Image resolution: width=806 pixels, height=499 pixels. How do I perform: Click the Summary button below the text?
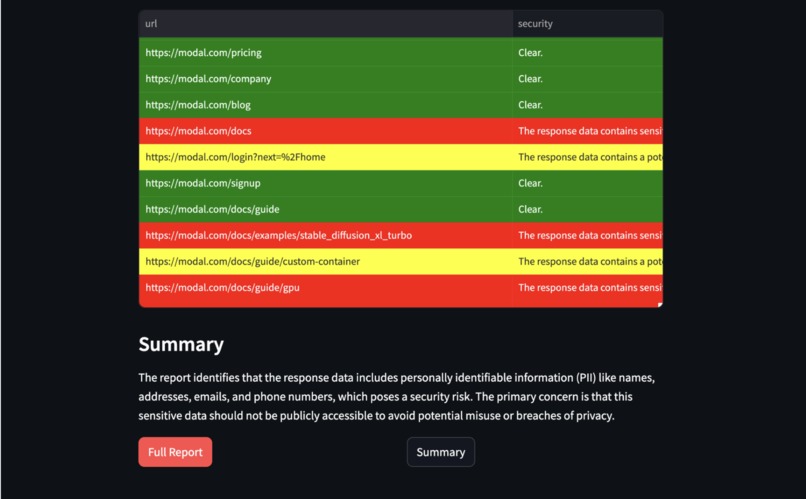(x=441, y=452)
